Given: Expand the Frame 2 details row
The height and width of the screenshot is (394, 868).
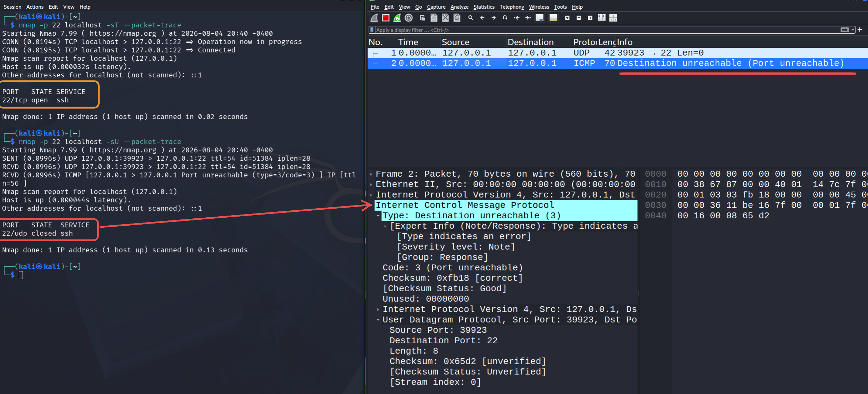Looking at the screenshot, I should click(x=371, y=174).
